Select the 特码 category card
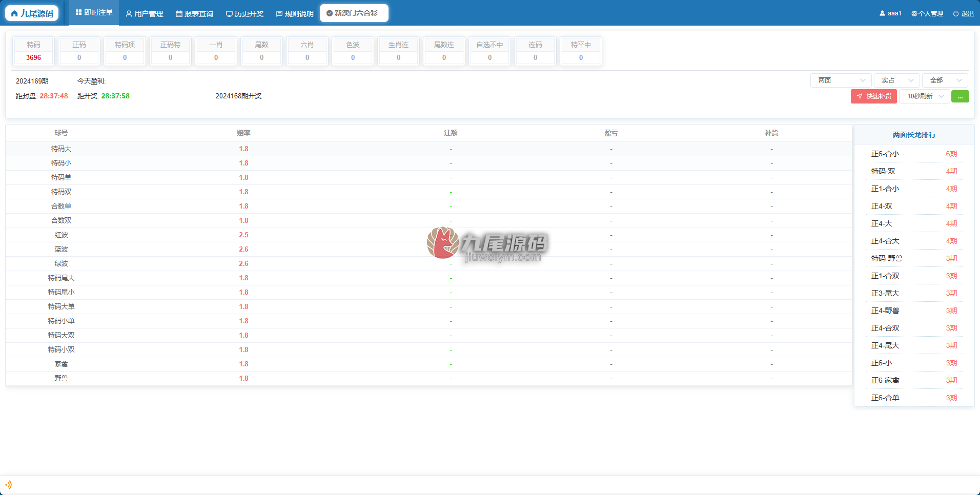The width and height of the screenshot is (980, 495). click(33, 51)
